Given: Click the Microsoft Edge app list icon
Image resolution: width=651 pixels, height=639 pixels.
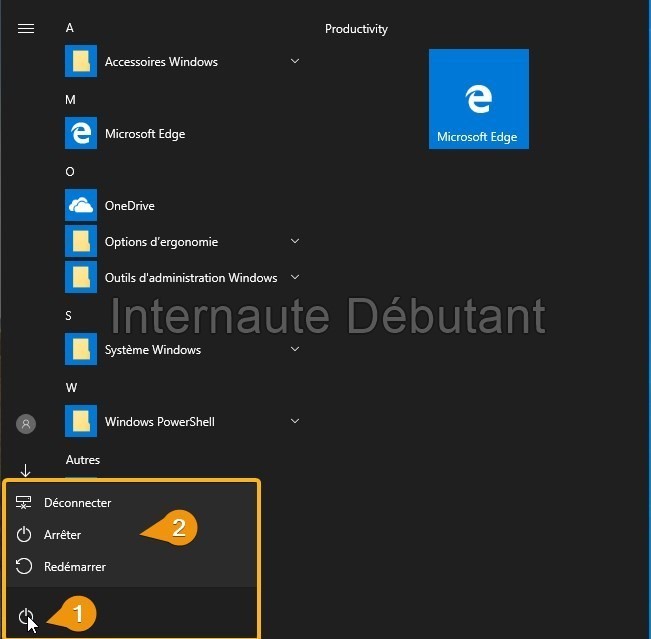Looking at the screenshot, I should tap(81, 133).
